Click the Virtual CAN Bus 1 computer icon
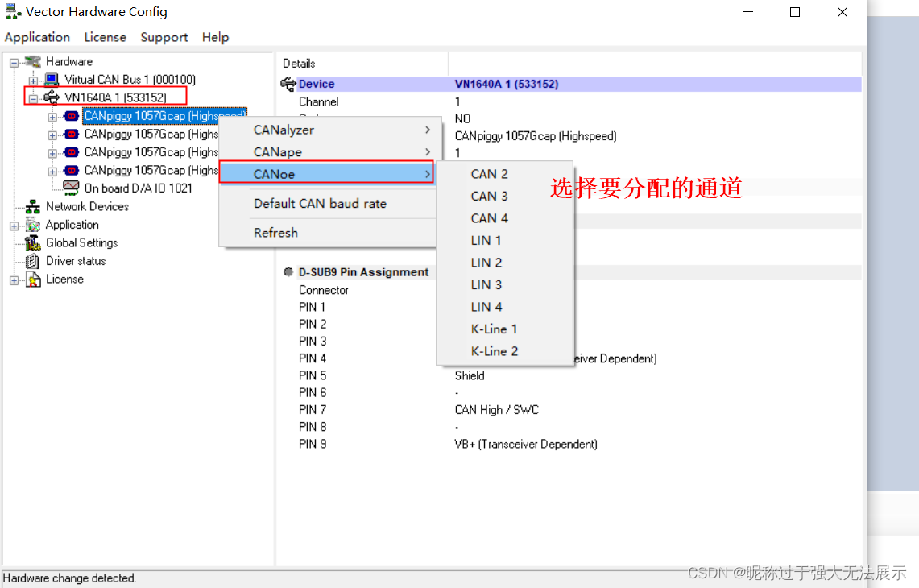This screenshot has width=919, height=588. 52,79
